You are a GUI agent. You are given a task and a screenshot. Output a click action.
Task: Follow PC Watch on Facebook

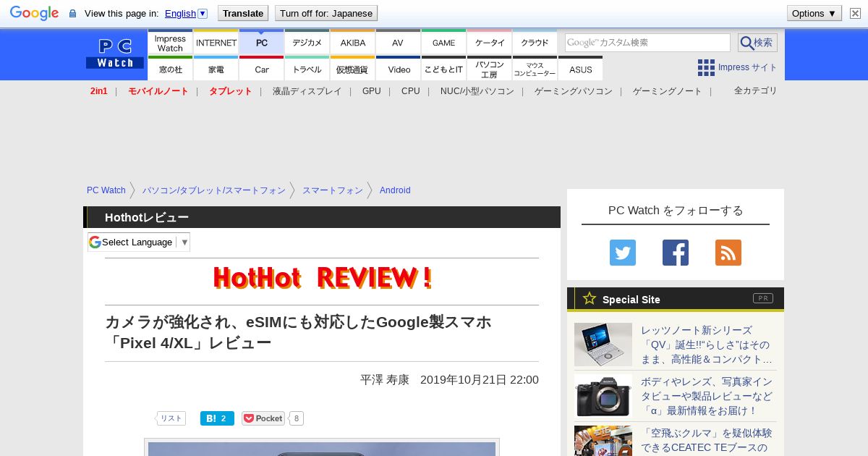[x=676, y=253]
